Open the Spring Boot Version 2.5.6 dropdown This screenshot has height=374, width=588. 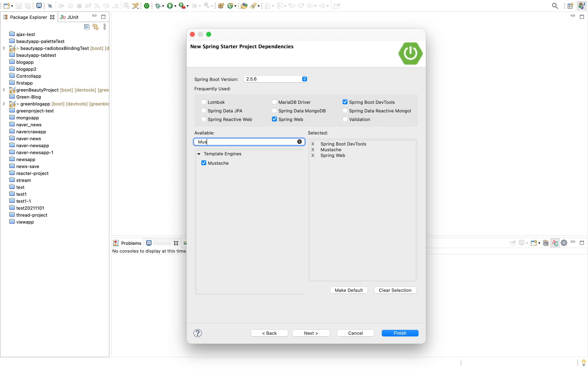[x=276, y=79]
